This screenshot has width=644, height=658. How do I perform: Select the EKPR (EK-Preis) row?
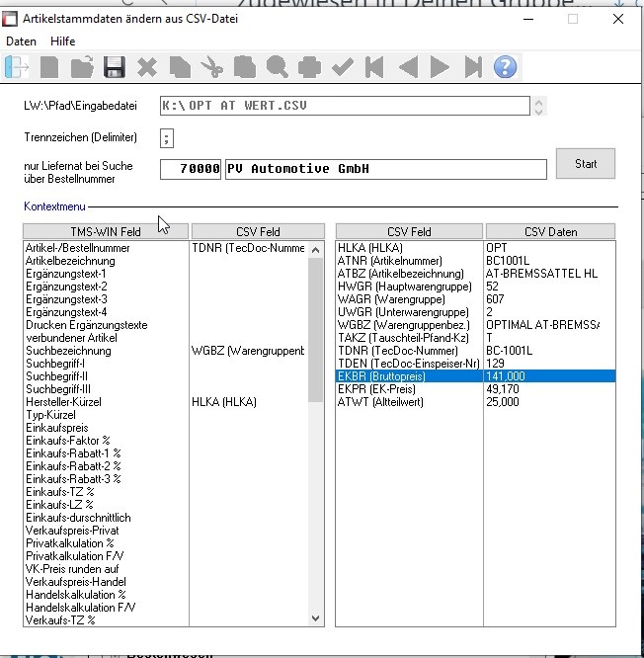pos(475,389)
